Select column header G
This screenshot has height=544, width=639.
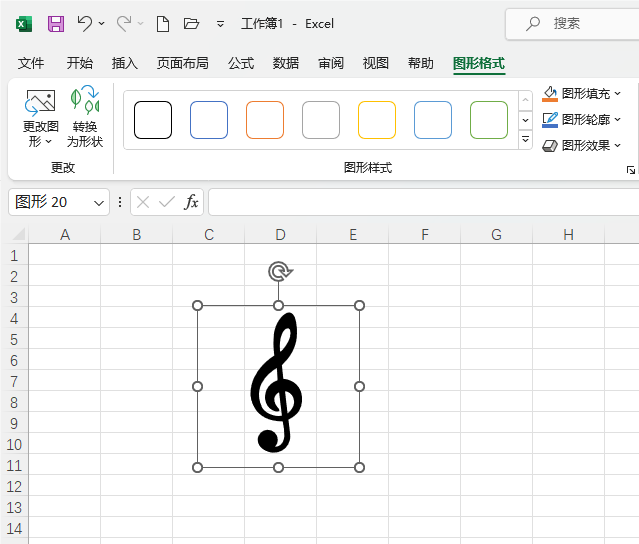(x=496, y=234)
